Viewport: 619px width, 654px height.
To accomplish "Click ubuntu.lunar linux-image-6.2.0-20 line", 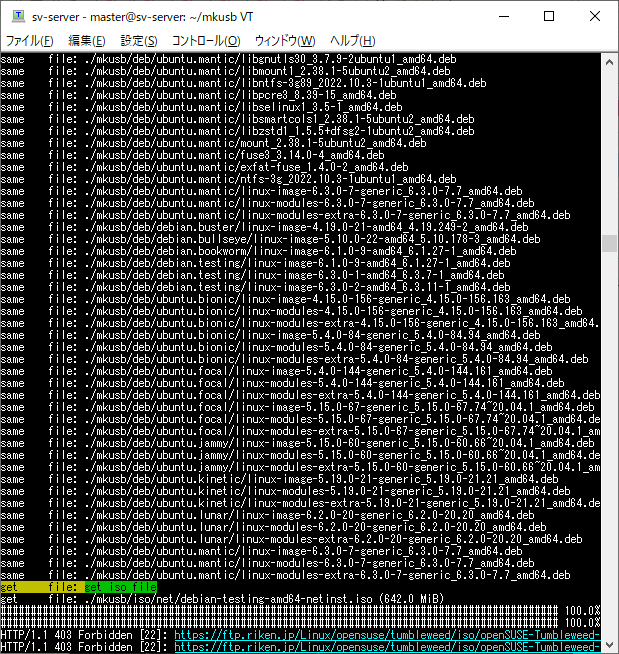I will pos(267,516).
